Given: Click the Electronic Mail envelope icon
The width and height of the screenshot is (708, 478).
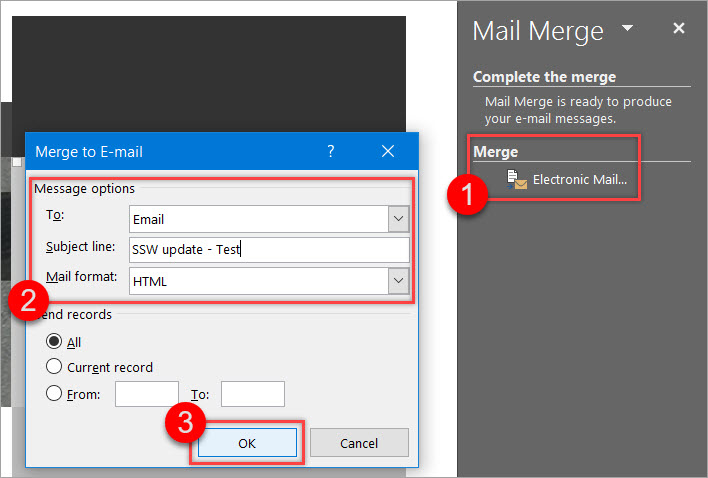Looking at the screenshot, I should coord(517,180).
